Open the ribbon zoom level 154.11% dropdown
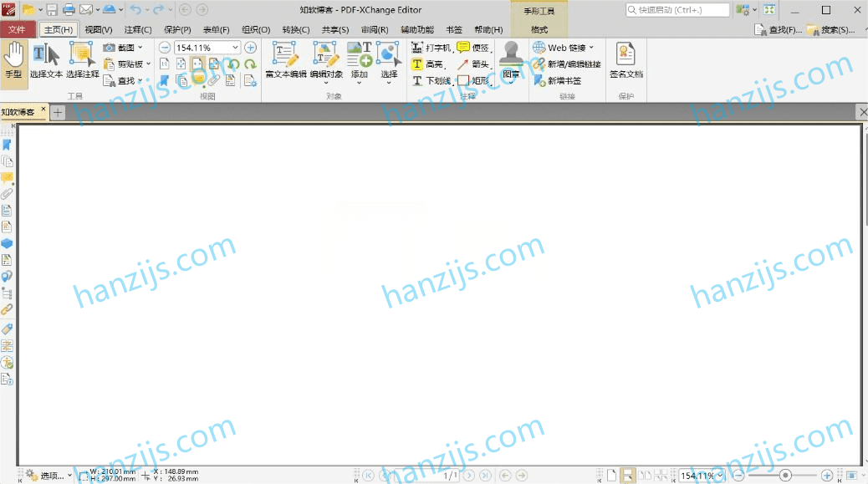The image size is (868, 484). coord(235,48)
